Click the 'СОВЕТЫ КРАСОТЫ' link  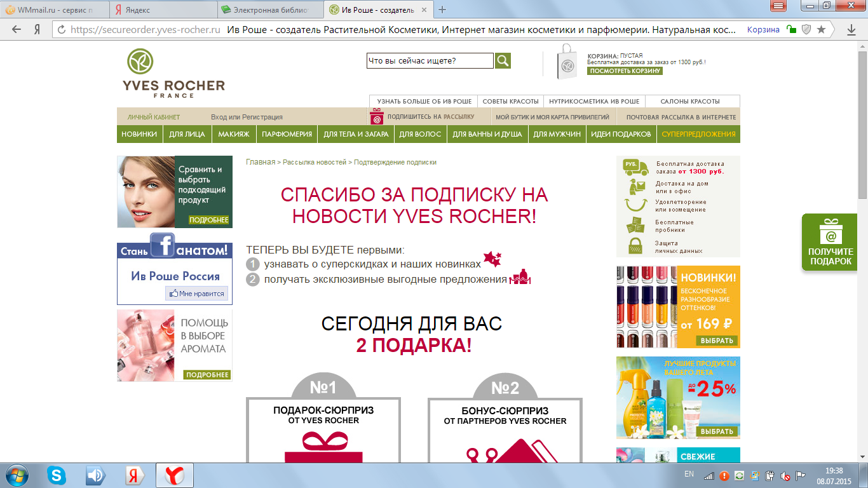coord(510,102)
